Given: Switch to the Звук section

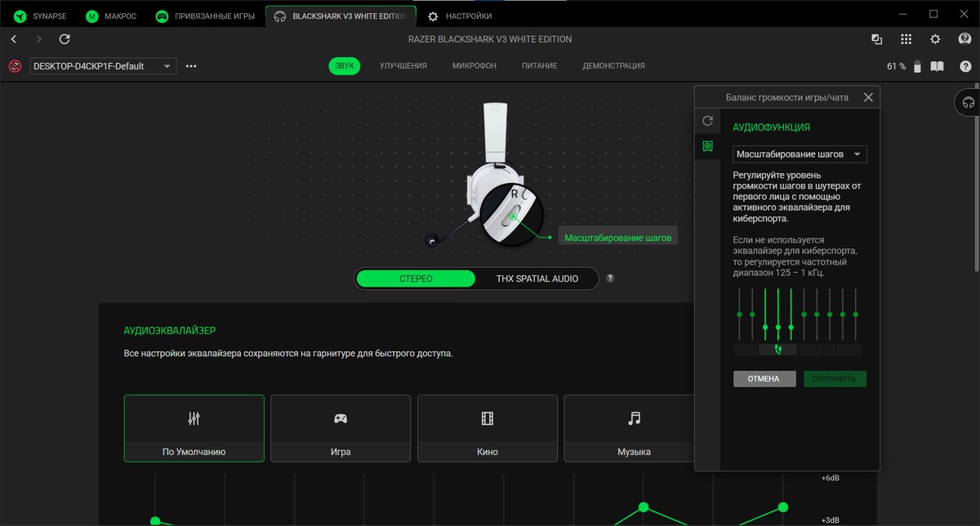Looking at the screenshot, I should coord(345,66).
